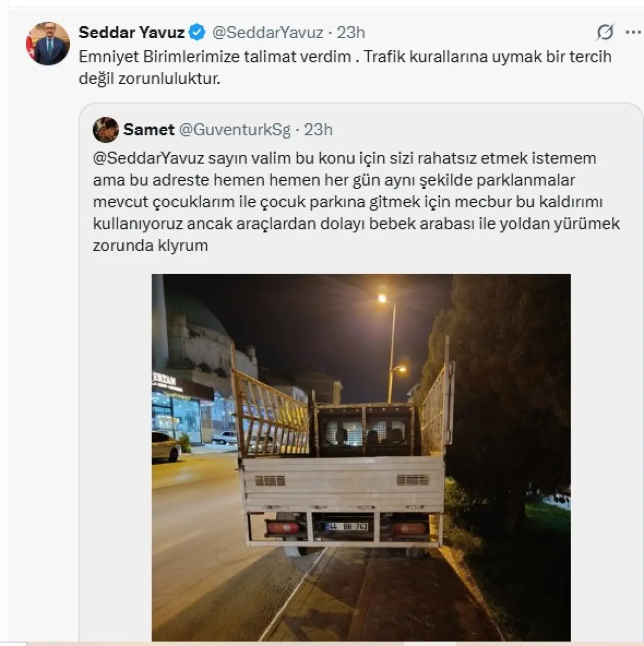Click the Seddar Yavuz display name
This screenshot has width=644, height=646.
pyautogui.click(x=132, y=33)
